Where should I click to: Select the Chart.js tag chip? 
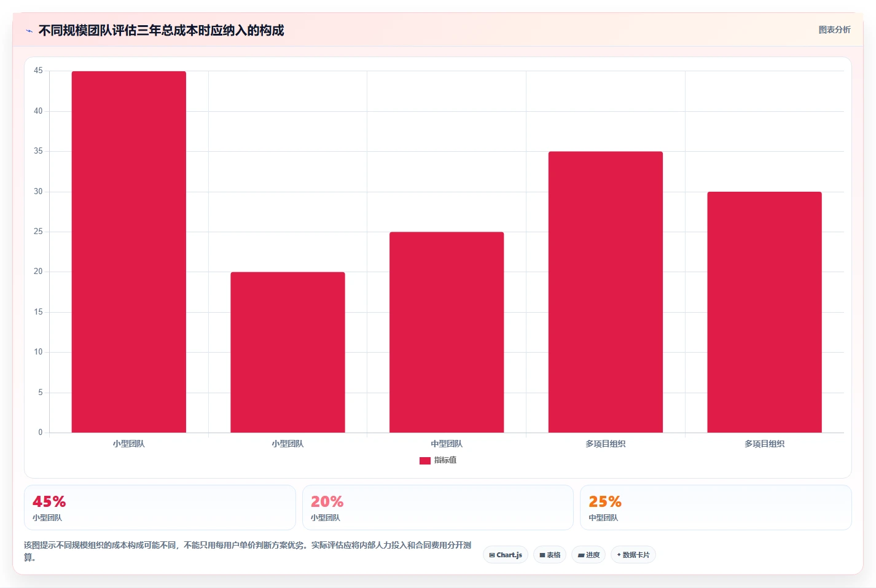pyautogui.click(x=506, y=555)
